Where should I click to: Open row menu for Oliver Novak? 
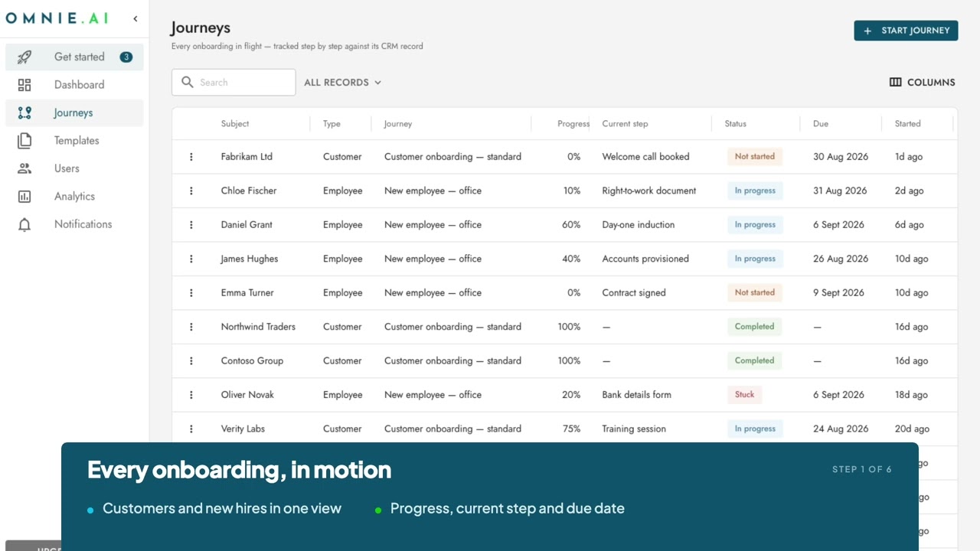(191, 395)
